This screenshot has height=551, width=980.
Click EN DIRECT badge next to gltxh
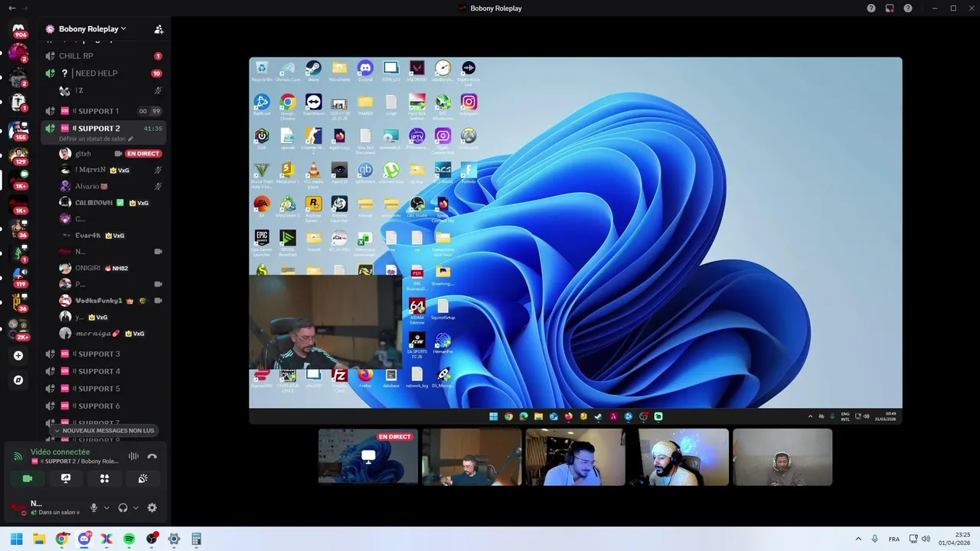pyautogui.click(x=143, y=154)
